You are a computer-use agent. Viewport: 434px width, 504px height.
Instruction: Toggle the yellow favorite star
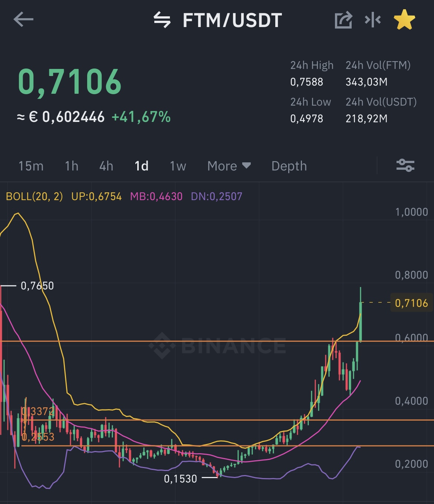click(x=404, y=20)
